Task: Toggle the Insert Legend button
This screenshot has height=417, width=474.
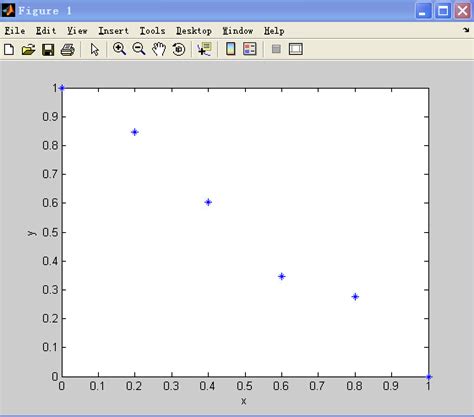Action: [250, 49]
